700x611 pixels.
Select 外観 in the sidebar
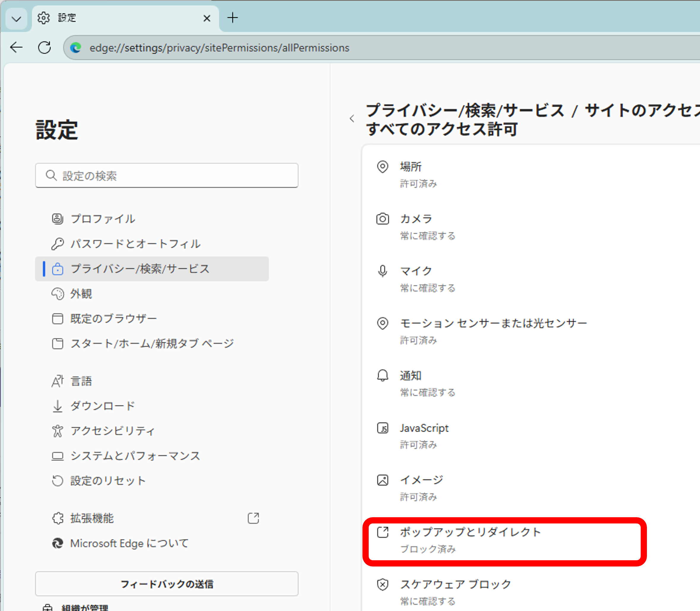click(x=81, y=293)
